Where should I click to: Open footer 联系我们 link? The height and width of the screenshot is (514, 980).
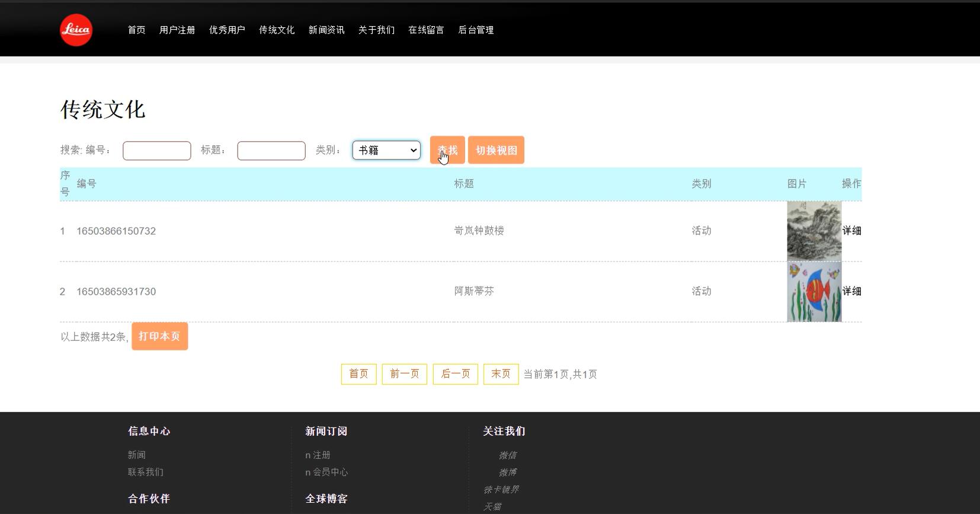click(x=145, y=472)
